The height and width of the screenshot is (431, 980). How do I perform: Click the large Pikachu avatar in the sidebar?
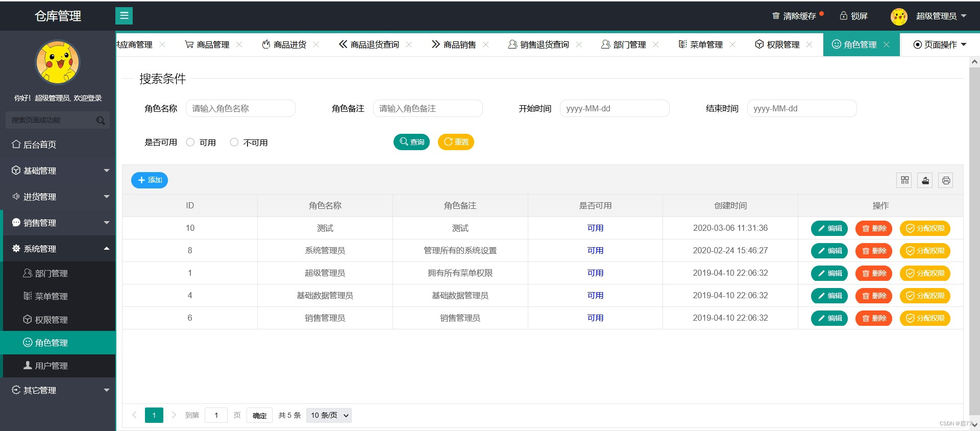[58, 62]
